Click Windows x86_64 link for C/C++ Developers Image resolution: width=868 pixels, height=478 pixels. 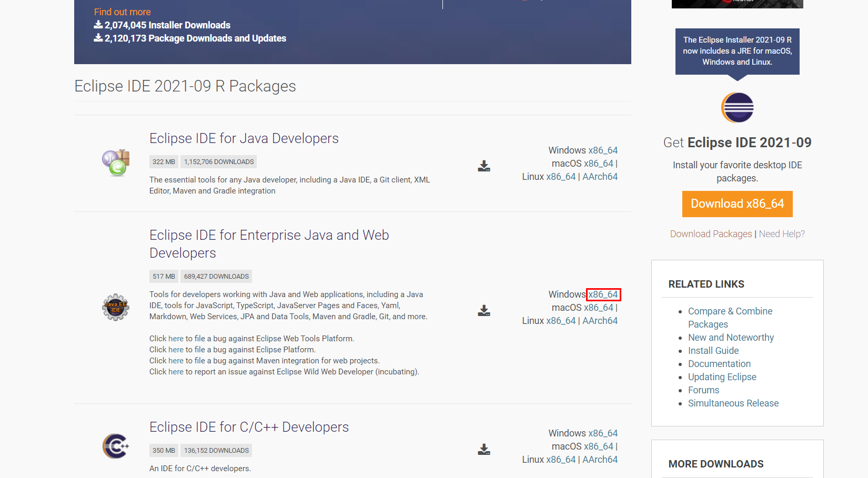(x=603, y=433)
